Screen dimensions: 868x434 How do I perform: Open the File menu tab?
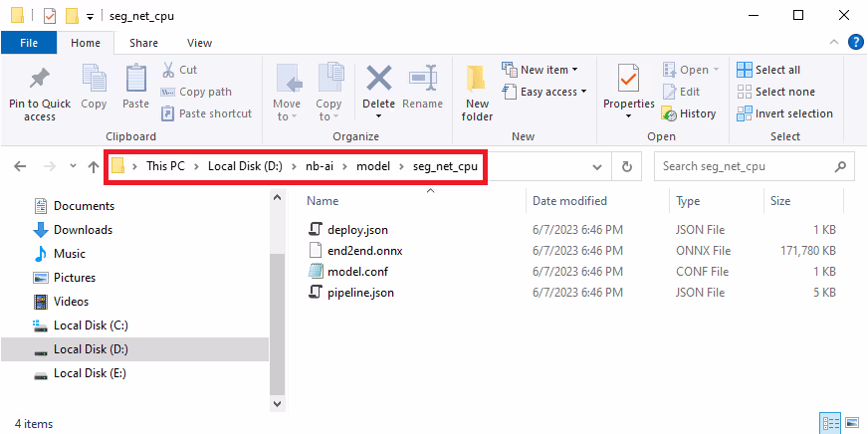pos(29,43)
